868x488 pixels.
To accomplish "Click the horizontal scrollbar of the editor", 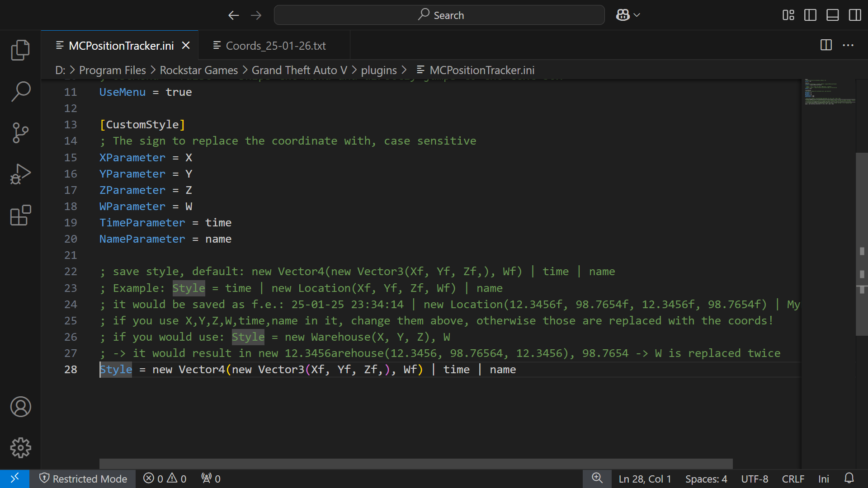I will coord(416,464).
